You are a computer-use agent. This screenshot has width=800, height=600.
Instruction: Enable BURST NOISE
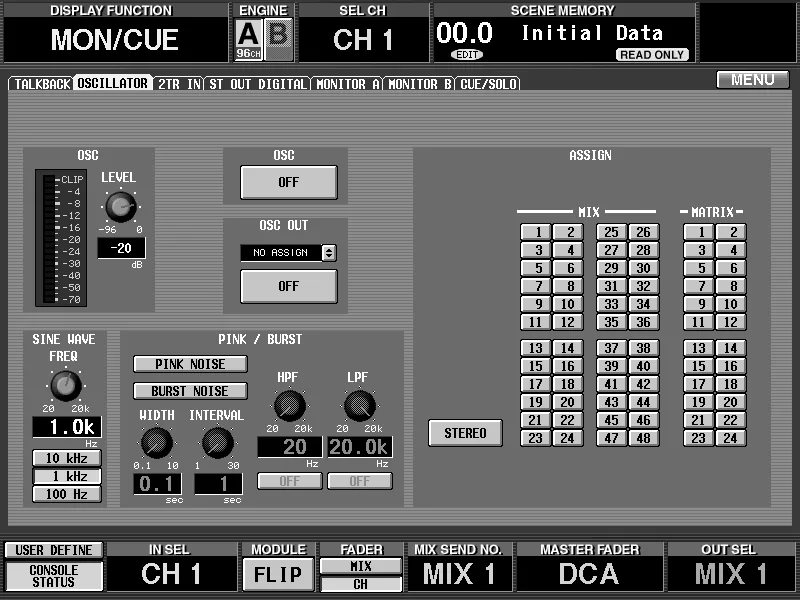point(190,391)
